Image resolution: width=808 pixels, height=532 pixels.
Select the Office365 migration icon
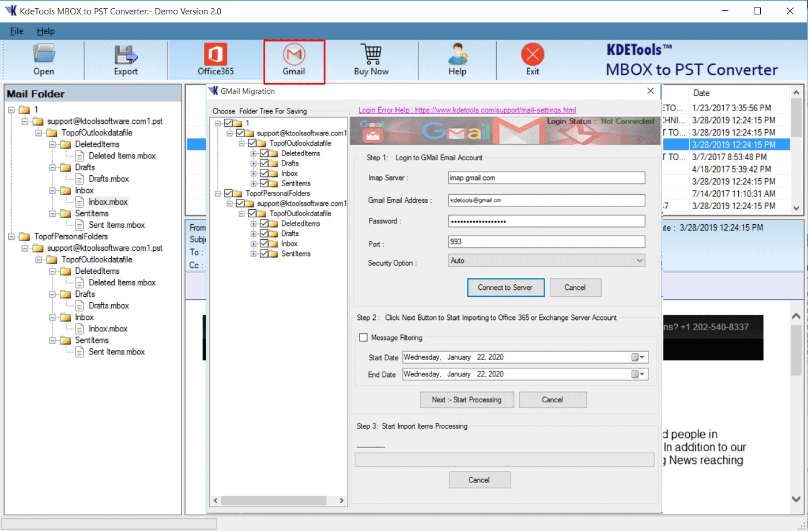point(216,54)
